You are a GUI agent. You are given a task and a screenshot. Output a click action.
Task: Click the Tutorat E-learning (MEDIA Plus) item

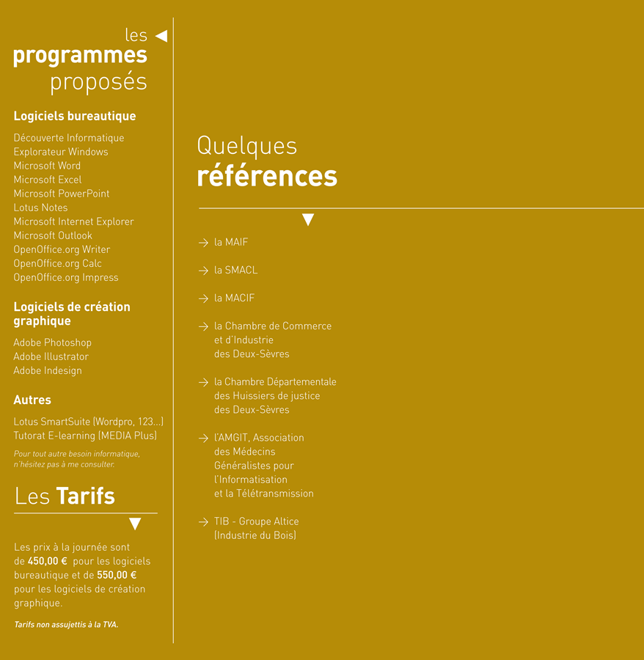85,436
